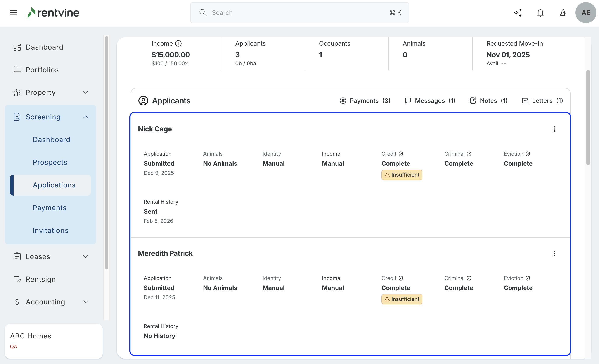Image resolution: width=599 pixels, height=364 pixels.
Task: Collapse the Screening sidebar section
Action: tap(85, 117)
